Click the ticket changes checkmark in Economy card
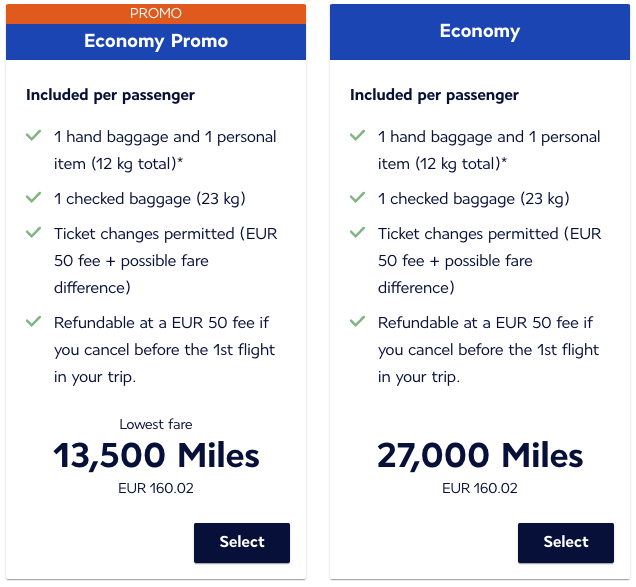The width and height of the screenshot is (636, 587). (x=357, y=233)
